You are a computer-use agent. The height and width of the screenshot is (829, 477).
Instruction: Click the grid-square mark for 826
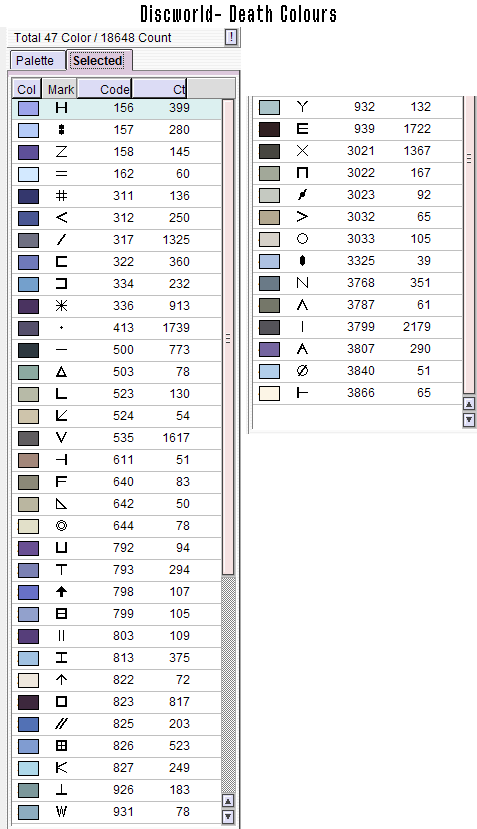click(x=61, y=746)
